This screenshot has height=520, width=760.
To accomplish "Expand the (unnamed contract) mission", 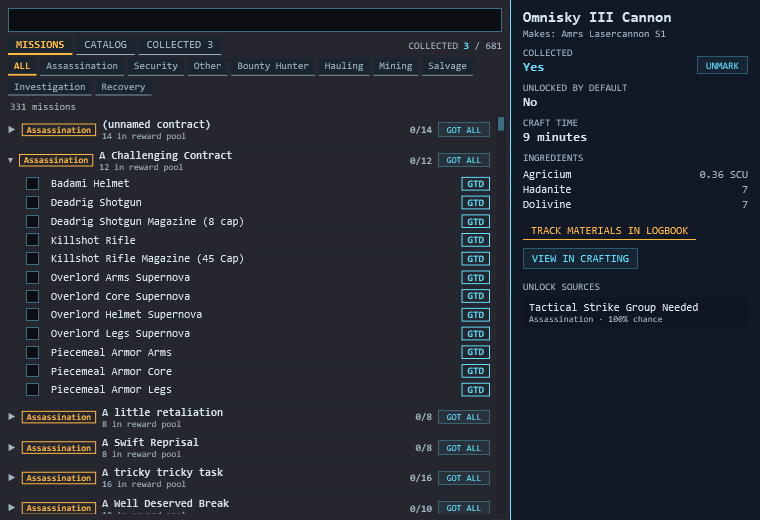I will tap(12, 130).
